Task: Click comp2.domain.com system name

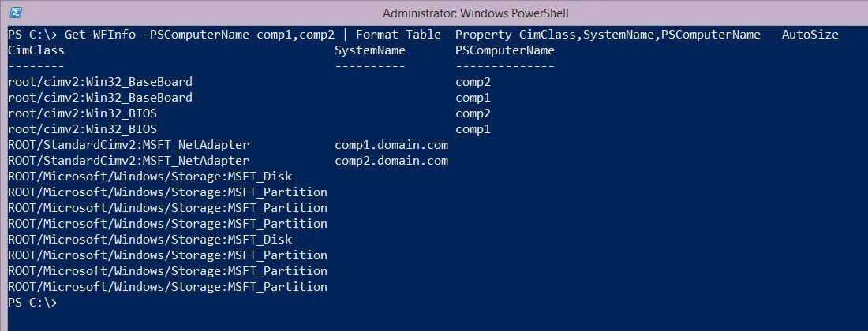Action: [x=391, y=162]
